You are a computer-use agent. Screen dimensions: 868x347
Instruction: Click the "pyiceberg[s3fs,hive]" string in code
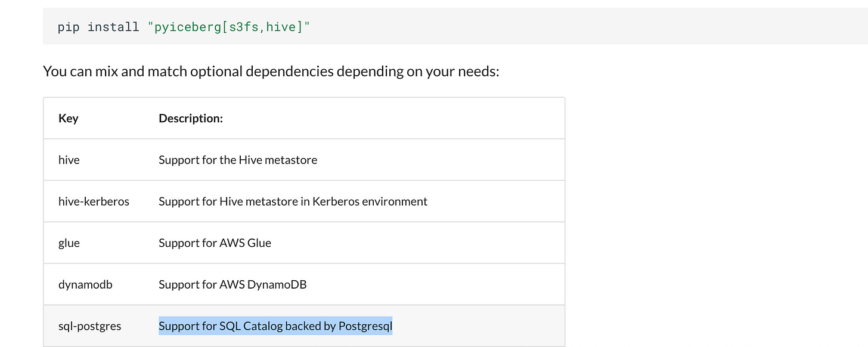pos(230,27)
